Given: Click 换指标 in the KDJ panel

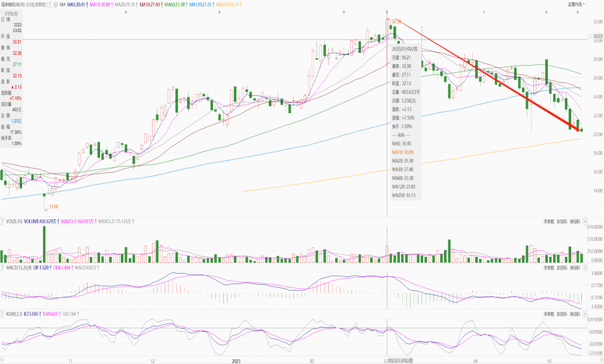Looking at the screenshot, I should click(x=575, y=313).
